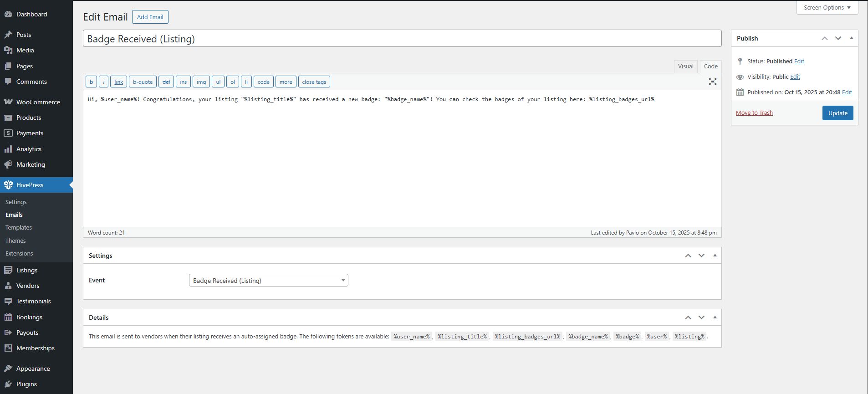Click into the email body text area
The height and width of the screenshot is (394, 868).
pos(402,159)
